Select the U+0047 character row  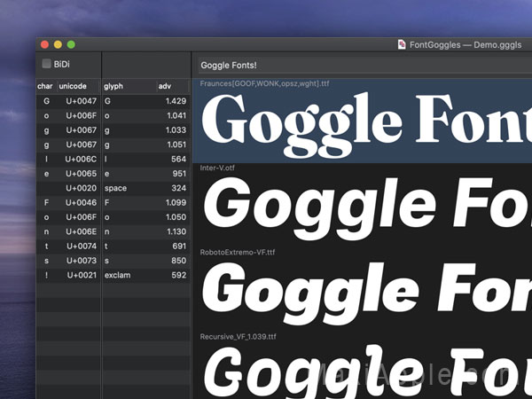tap(68, 101)
